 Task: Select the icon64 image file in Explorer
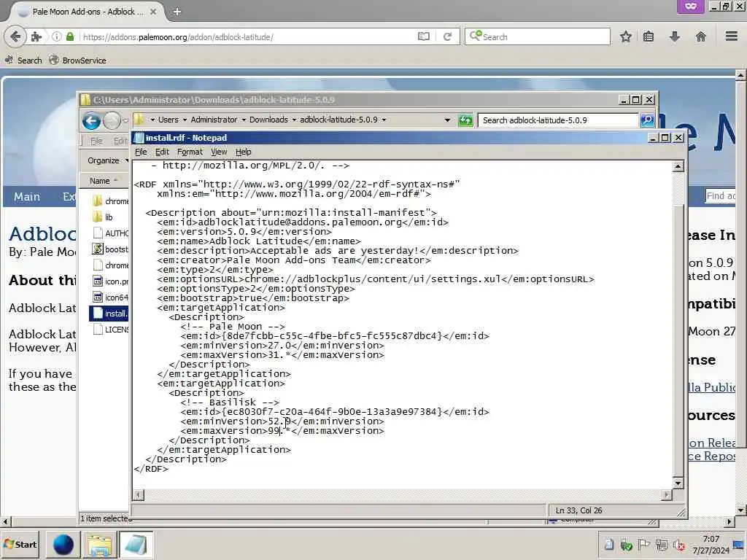pyautogui.click(x=111, y=297)
